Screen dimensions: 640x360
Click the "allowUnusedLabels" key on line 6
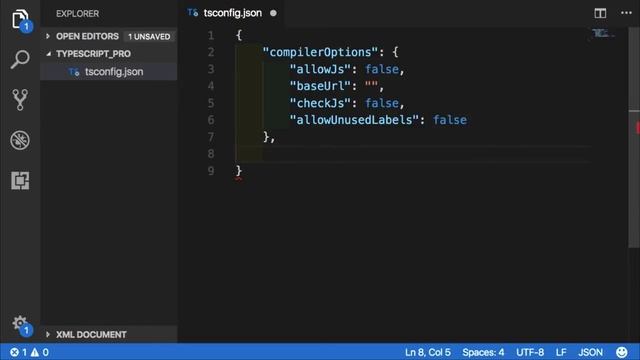click(x=354, y=120)
